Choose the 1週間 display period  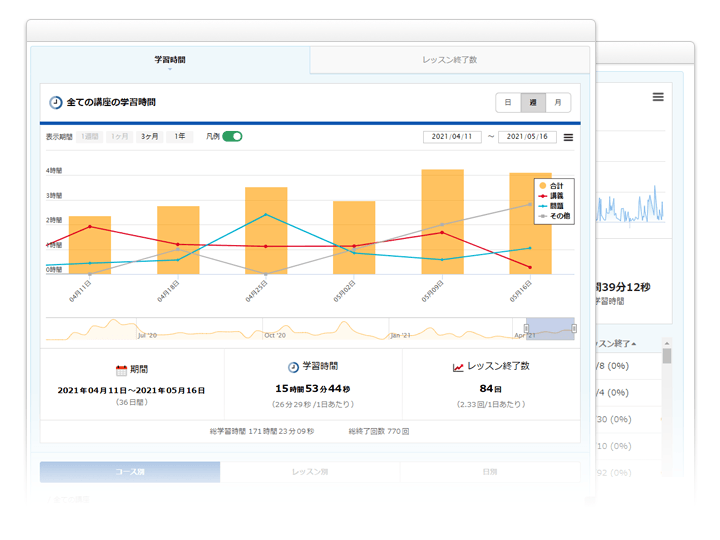click(x=90, y=136)
